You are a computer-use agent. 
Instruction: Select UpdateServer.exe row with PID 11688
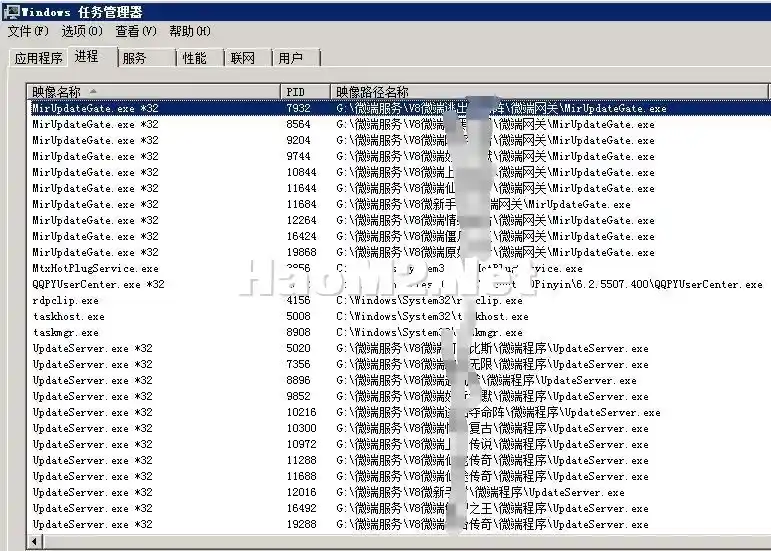click(399, 476)
